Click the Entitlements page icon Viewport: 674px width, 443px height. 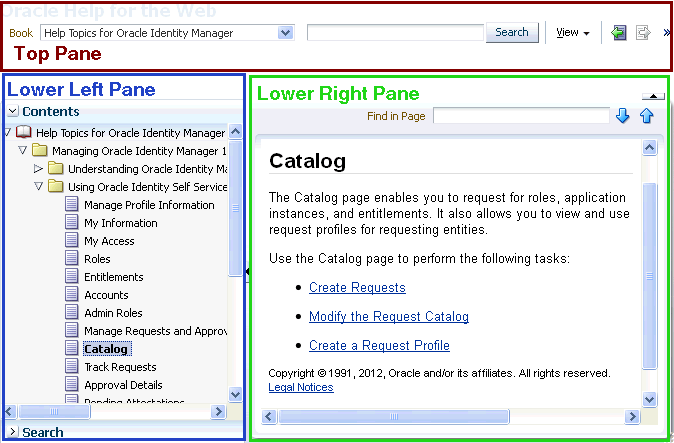(x=72, y=277)
